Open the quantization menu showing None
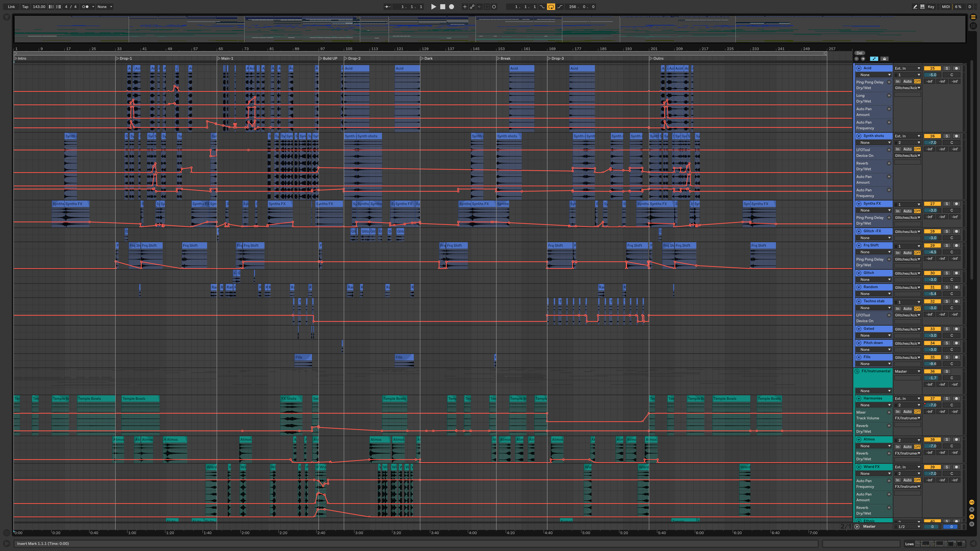Viewport: 980px width, 551px height. tap(105, 7)
